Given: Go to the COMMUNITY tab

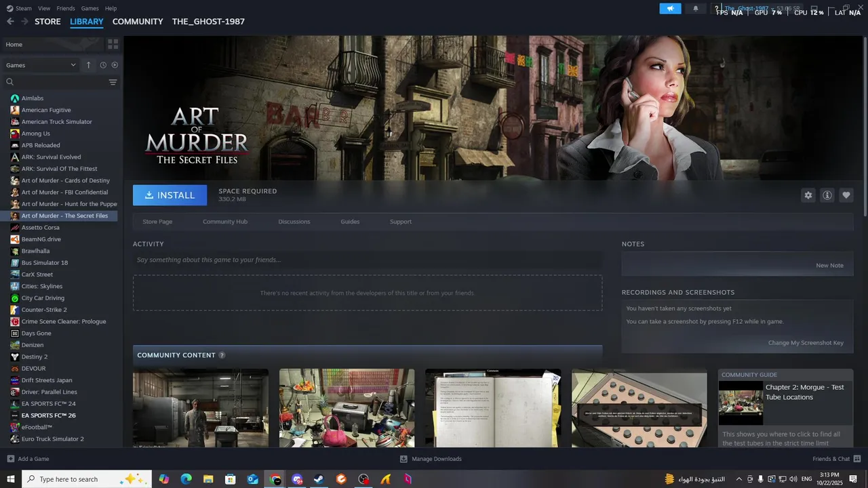Looking at the screenshot, I should coord(138,22).
